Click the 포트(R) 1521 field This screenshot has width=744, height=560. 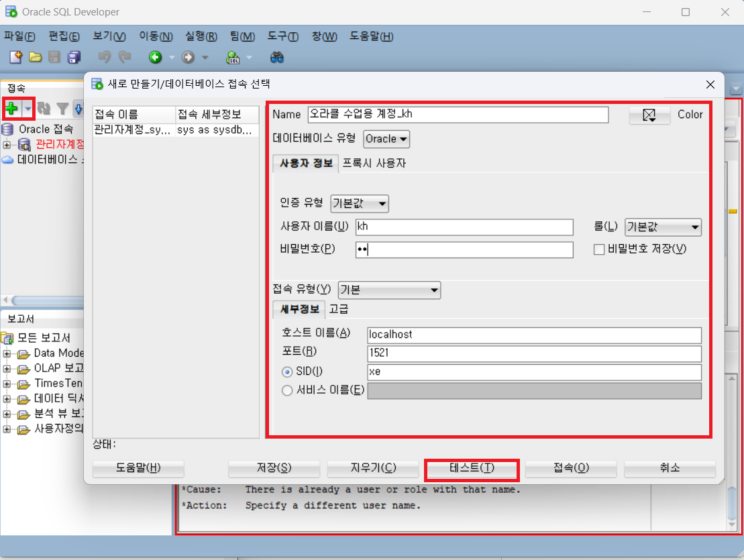(534, 353)
